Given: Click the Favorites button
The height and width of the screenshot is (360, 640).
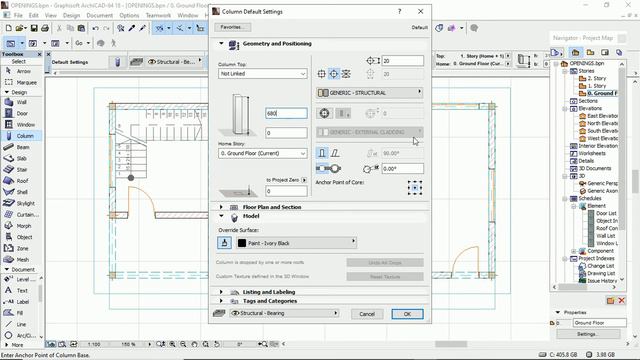Looking at the screenshot, I should coord(233,27).
